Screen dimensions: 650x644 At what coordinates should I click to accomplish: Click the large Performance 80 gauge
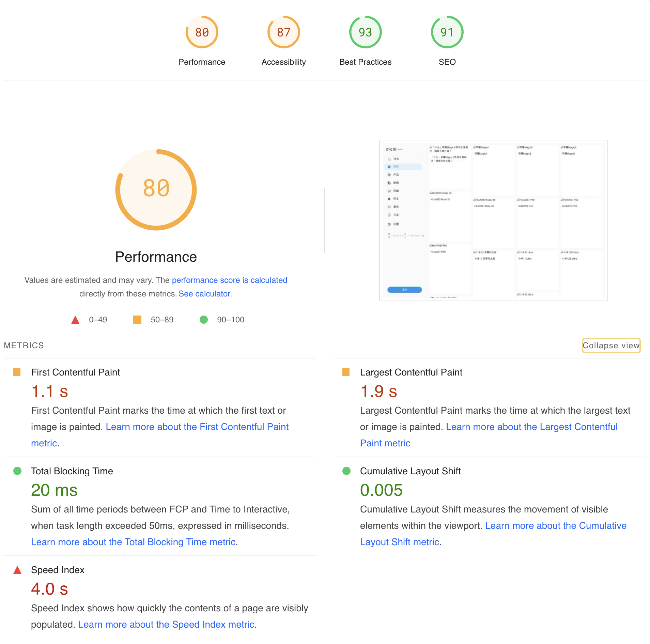point(156,189)
